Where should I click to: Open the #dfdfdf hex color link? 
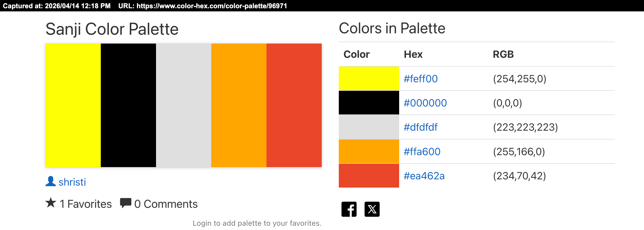pos(421,127)
